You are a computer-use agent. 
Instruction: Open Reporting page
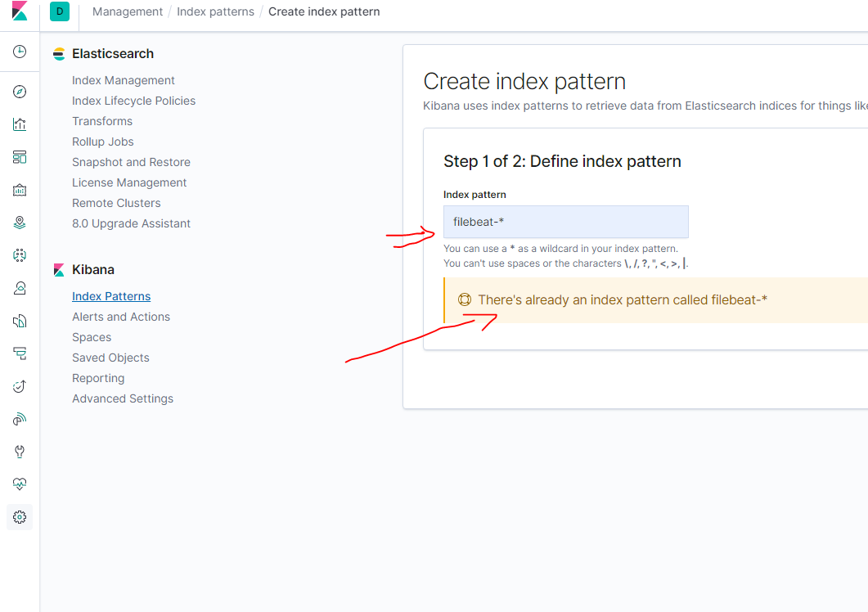(98, 378)
